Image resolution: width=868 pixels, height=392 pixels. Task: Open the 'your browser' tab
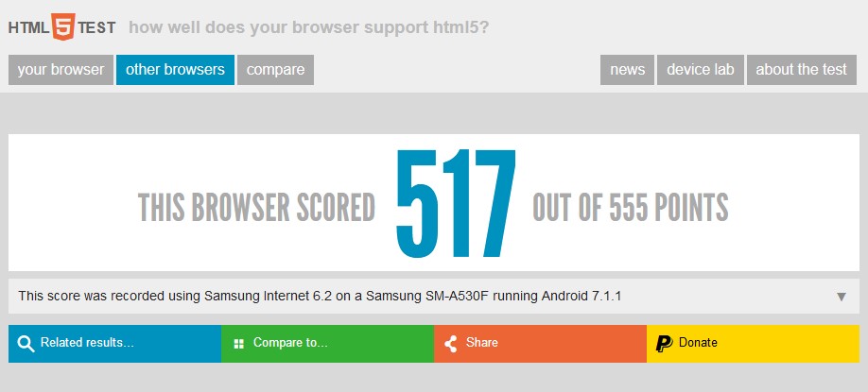click(61, 70)
